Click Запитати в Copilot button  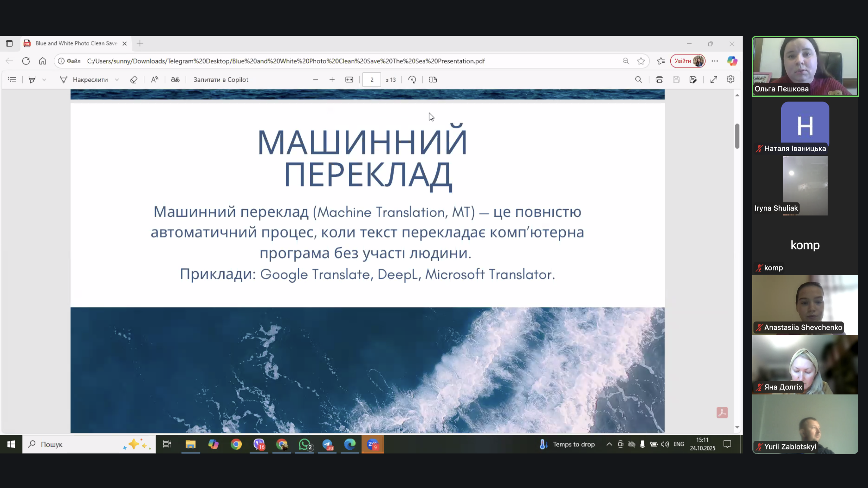tap(221, 80)
